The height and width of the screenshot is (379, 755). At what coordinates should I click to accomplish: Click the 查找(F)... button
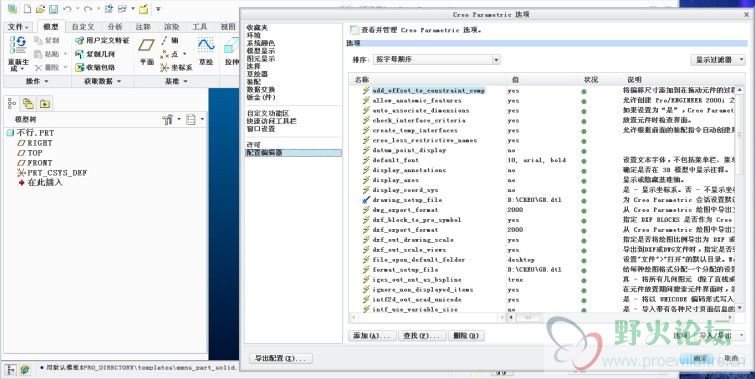coord(422,336)
